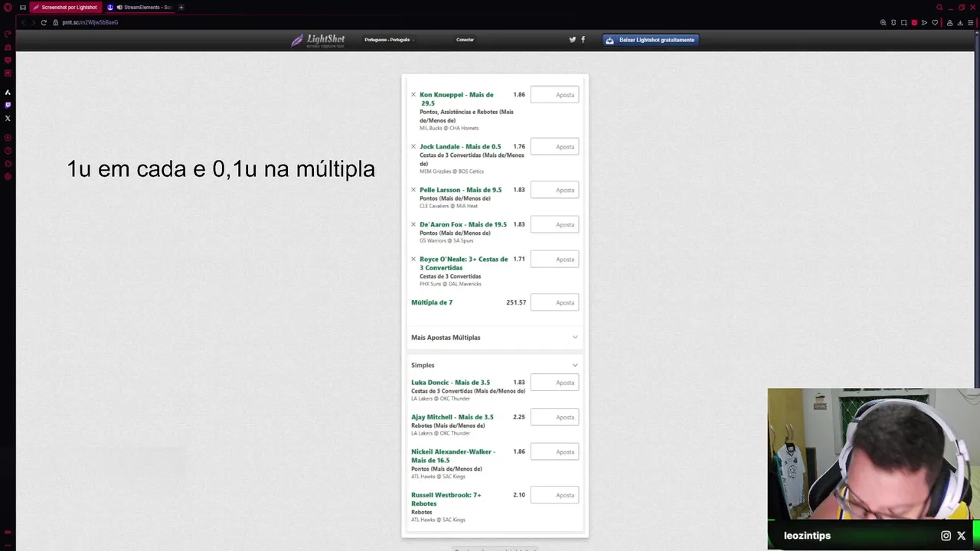The image size is (980, 551).
Task: Click Aposta field for Pelle Larsson
Action: click(554, 190)
